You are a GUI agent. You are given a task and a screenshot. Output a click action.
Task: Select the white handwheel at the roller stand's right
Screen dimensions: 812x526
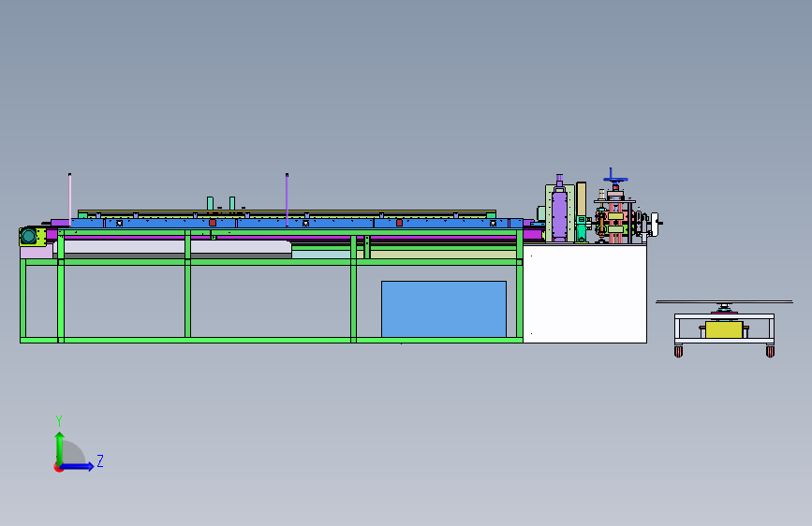click(x=655, y=225)
